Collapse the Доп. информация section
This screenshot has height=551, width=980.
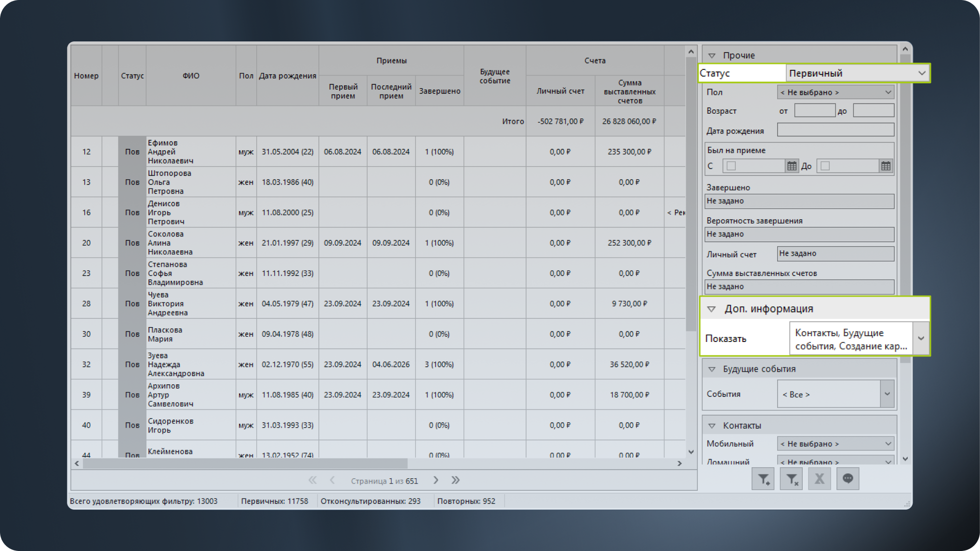coord(711,309)
